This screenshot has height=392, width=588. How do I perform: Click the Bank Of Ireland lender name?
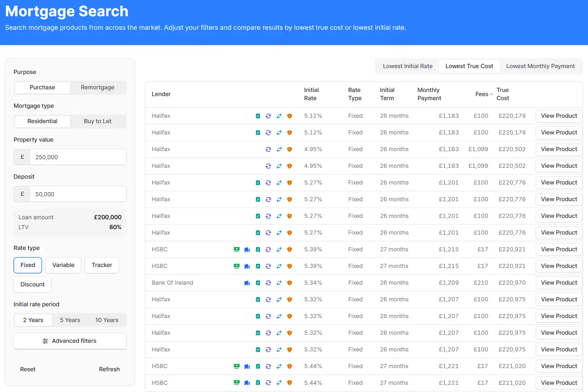[x=173, y=283]
